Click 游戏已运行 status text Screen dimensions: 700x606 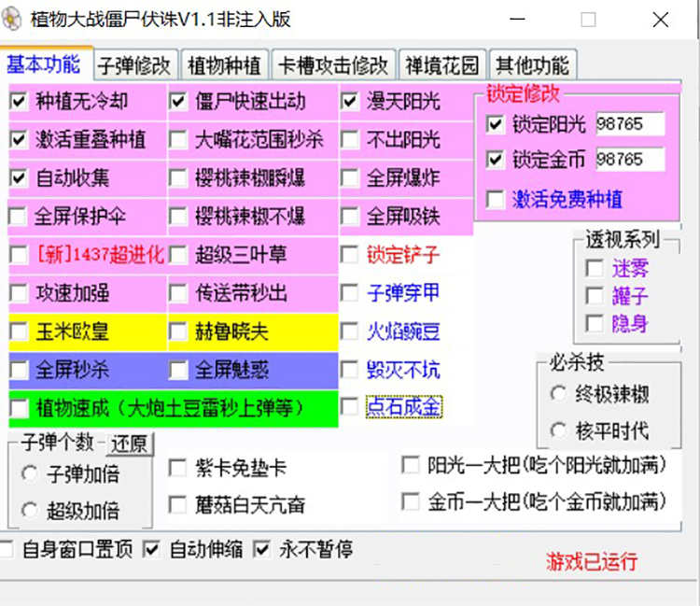pyautogui.click(x=592, y=561)
